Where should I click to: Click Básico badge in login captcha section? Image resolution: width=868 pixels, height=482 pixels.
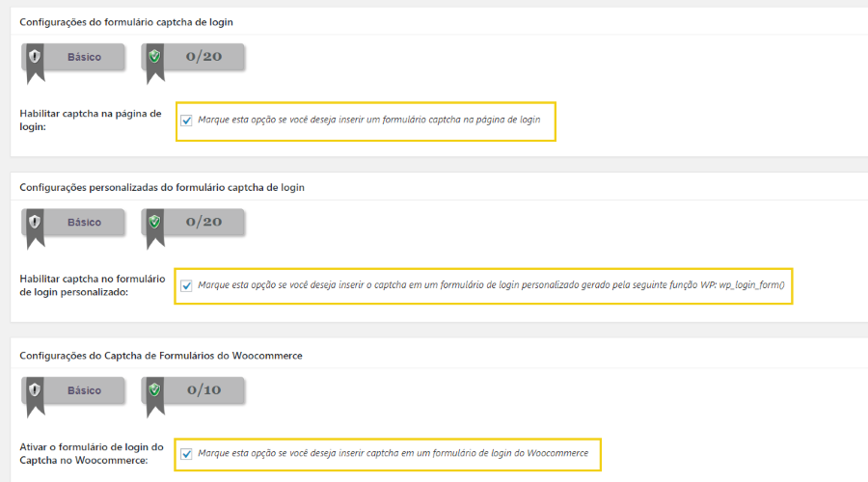point(73,57)
